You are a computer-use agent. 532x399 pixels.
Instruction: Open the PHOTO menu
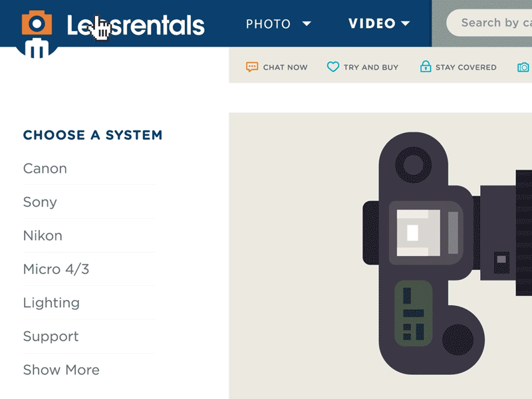269,24
